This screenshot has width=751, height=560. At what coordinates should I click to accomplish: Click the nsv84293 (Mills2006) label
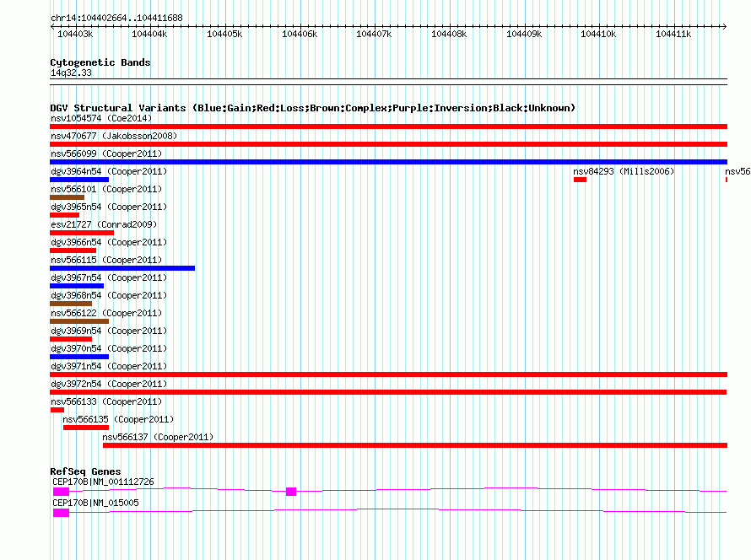point(624,171)
